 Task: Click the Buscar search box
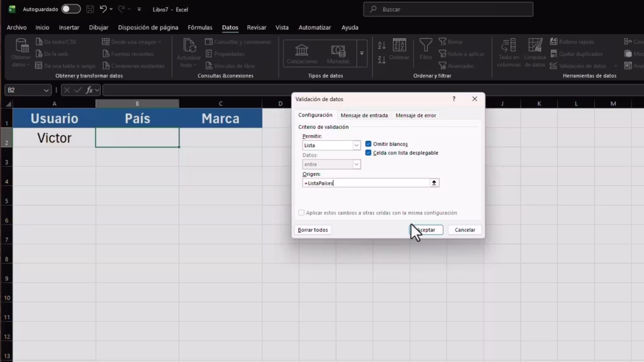(x=448, y=9)
